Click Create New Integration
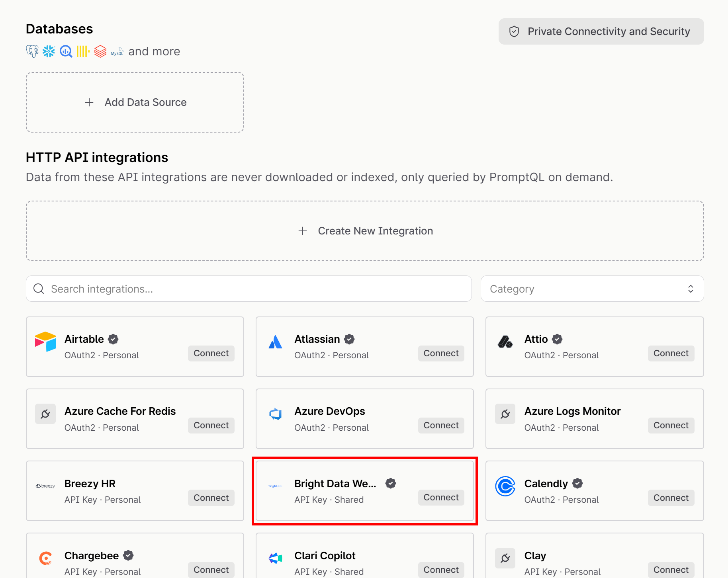The width and height of the screenshot is (728, 578). [x=365, y=231]
